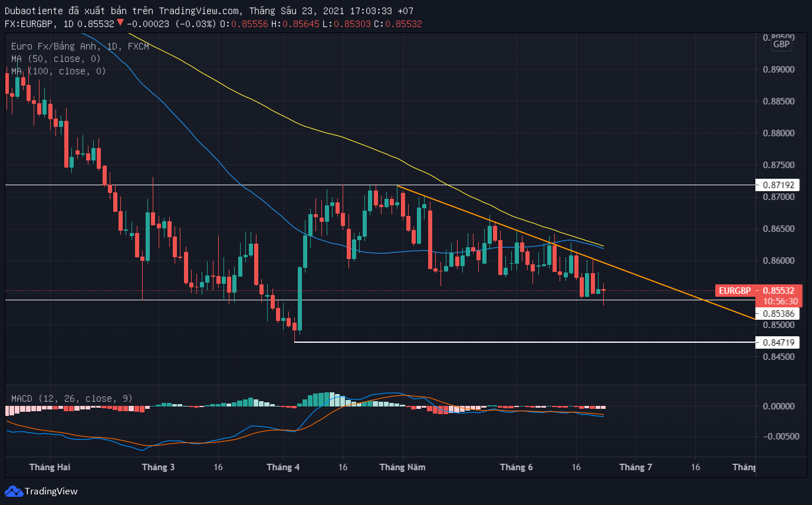Click the 10:56:30 candle countdown timer
Screen dimensions: 812x505
tap(780, 301)
